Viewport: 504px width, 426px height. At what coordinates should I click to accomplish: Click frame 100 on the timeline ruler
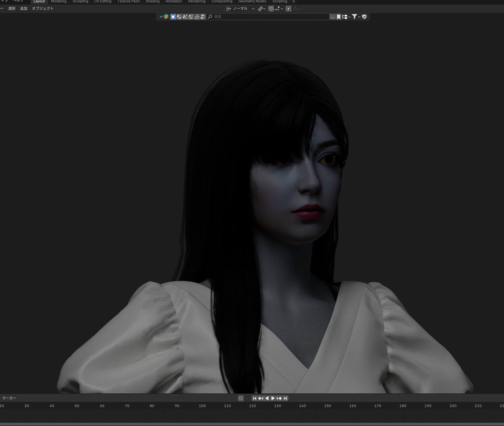[x=202, y=406]
